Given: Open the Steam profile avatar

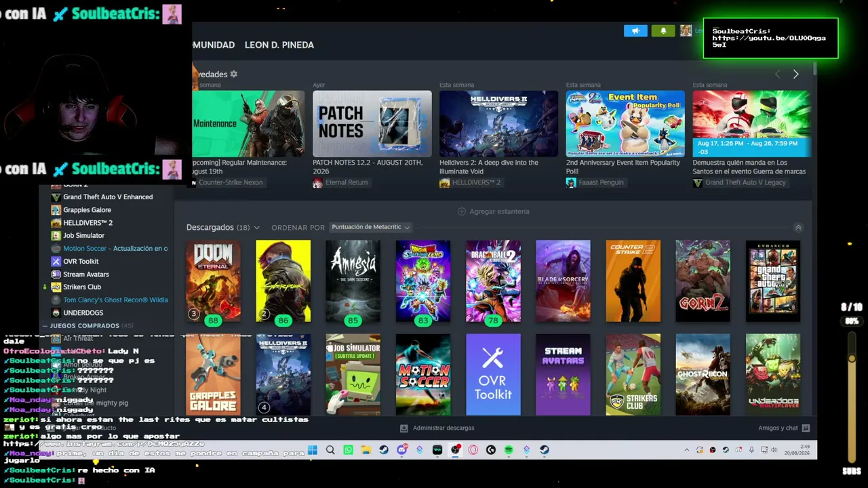Looking at the screenshot, I should [x=686, y=30].
